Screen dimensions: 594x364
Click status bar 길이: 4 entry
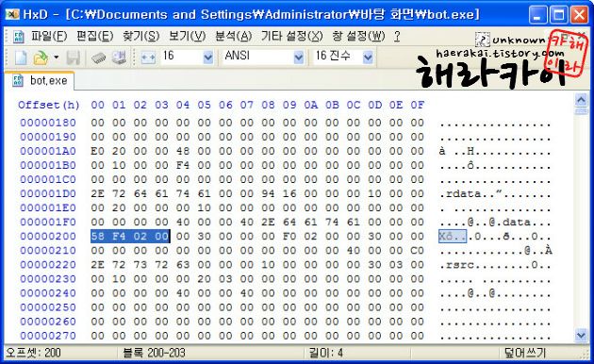[x=326, y=353]
